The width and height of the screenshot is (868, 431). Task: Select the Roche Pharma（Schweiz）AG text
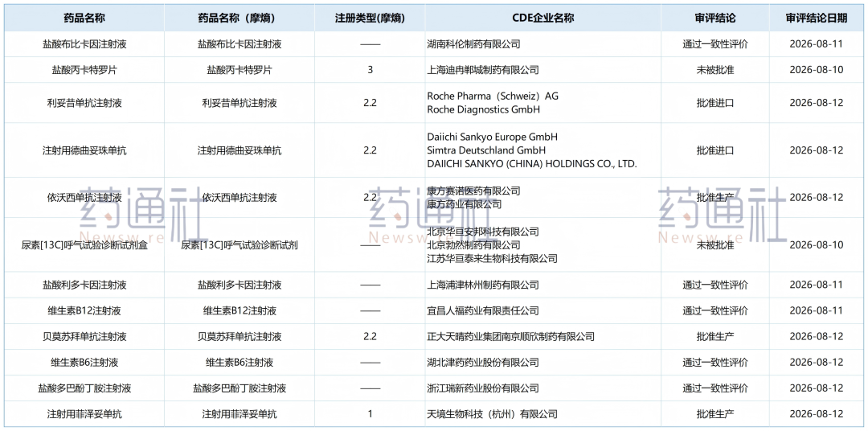point(493,96)
